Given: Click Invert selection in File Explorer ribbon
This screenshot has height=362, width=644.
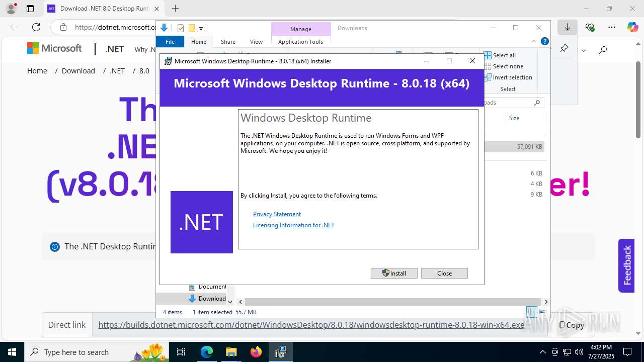Looking at the screenshot, I should tap(508, 77).
